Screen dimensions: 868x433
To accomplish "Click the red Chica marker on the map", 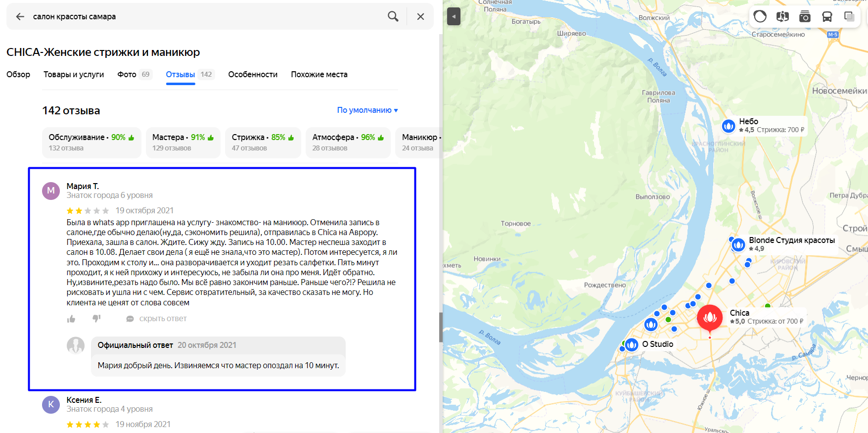I will (x=710, y=317).
